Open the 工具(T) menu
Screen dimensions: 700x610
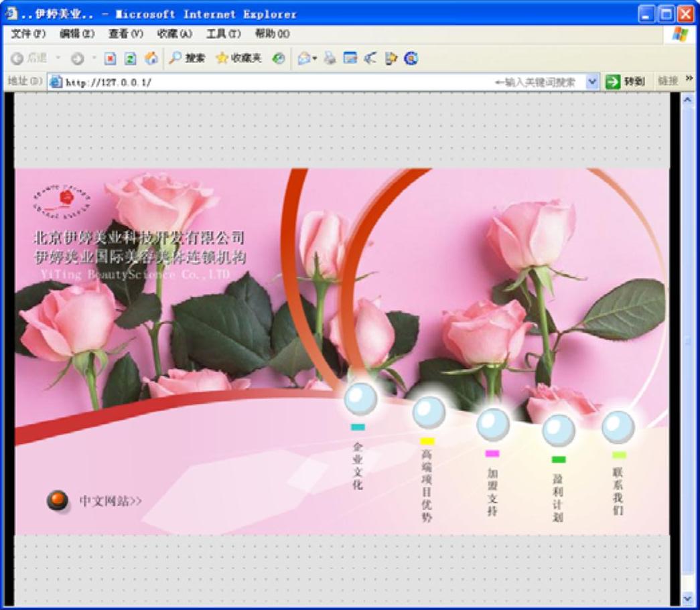[223, 33]
